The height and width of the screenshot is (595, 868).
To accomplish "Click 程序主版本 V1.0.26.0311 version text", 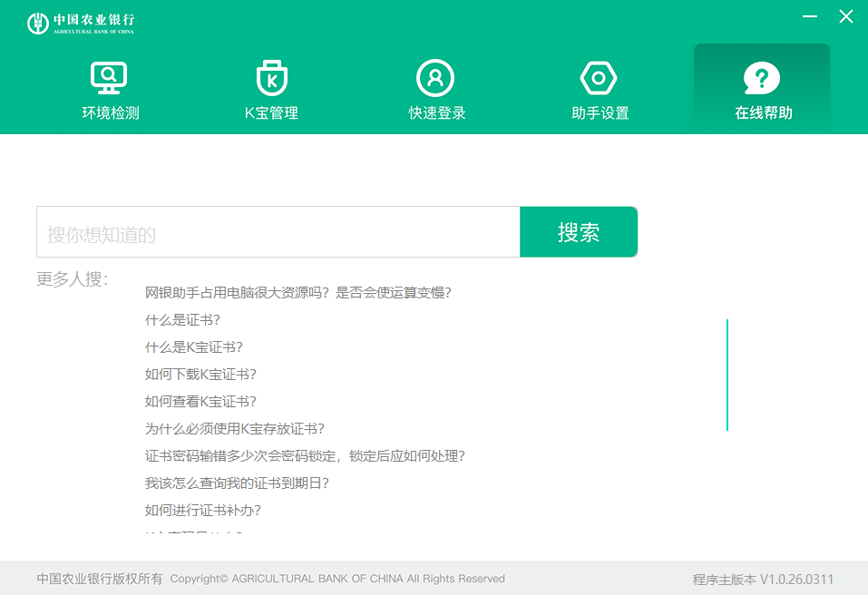I will coord(763,580).
